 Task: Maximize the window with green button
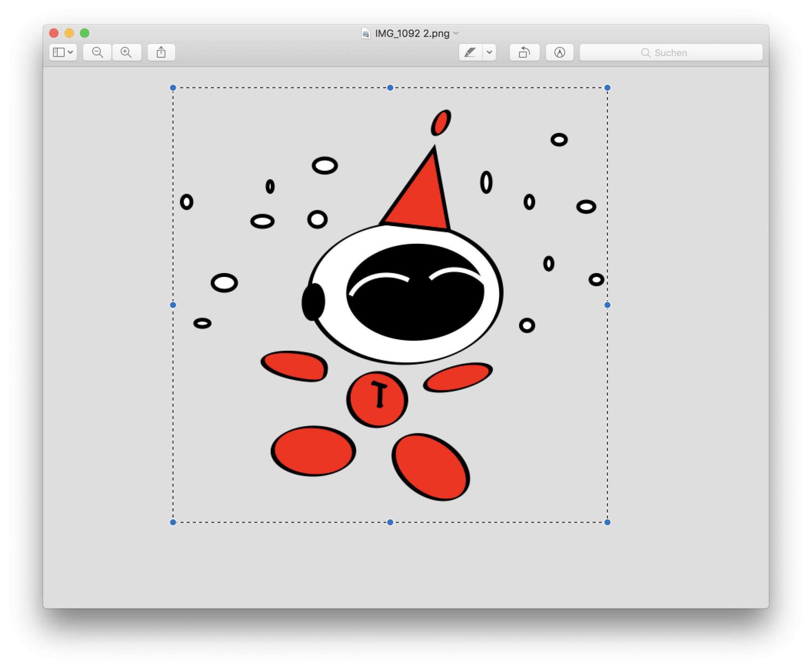pyautogui.click(x=85, y=33)
